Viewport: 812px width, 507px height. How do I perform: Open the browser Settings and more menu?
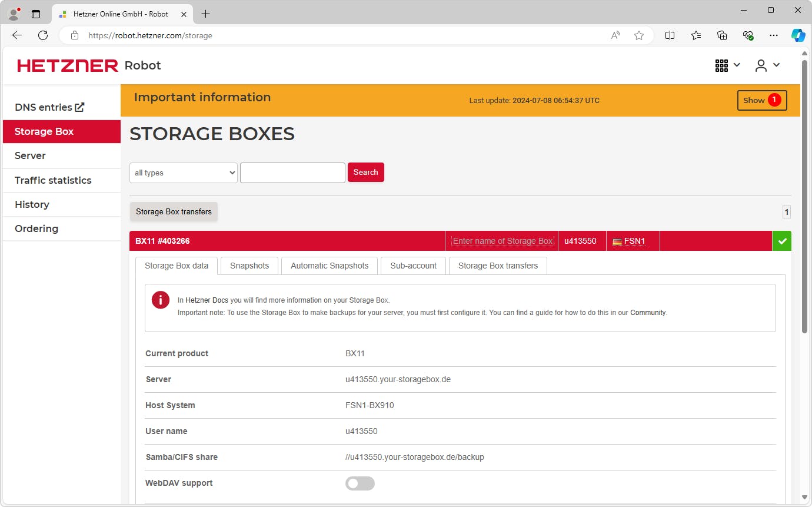(774, 35)
